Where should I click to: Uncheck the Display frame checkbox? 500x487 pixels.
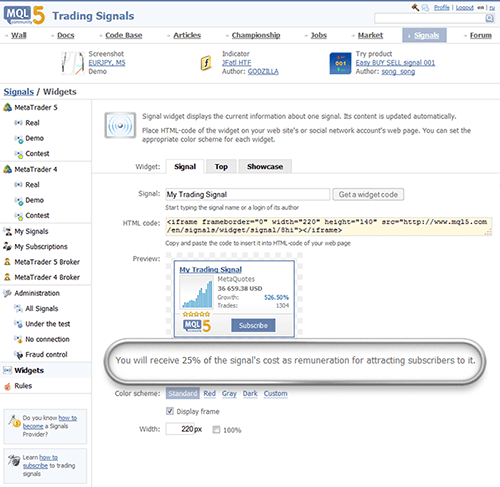pyautogui.click(x=170, y=411)
